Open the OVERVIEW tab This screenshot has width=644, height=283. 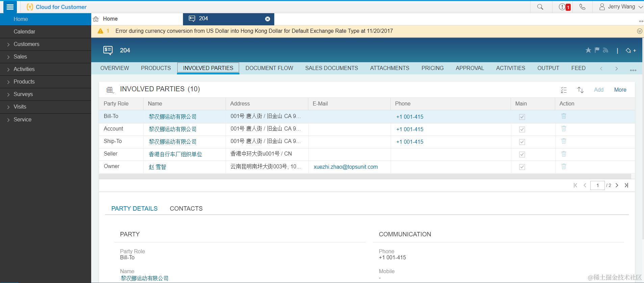pyautogui.click(x=114, y=68)
